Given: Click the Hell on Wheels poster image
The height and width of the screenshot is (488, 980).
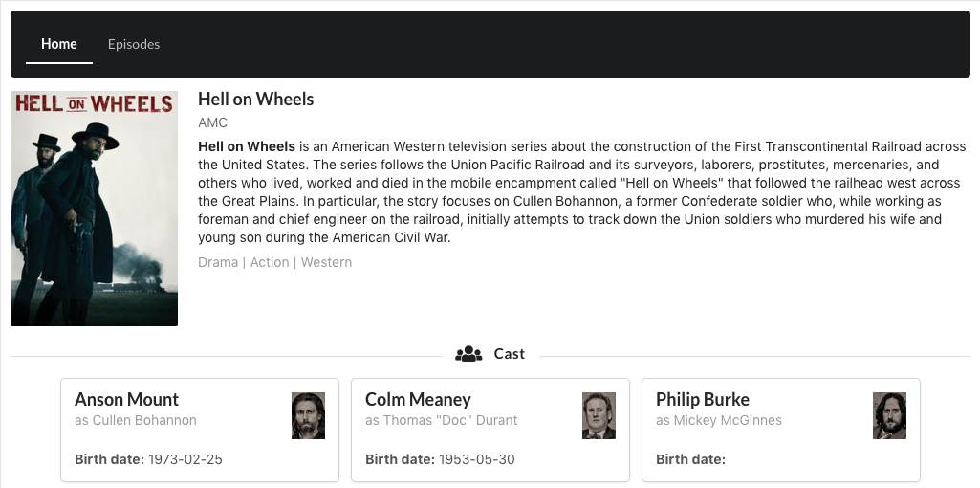Looking at the screenshot, I should click(94, 209).
